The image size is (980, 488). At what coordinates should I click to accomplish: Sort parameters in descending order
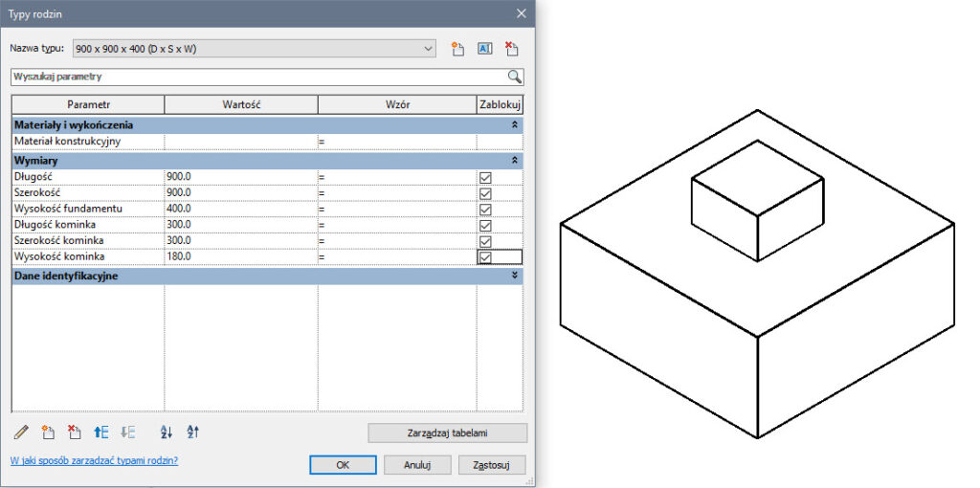coord(192,433)
